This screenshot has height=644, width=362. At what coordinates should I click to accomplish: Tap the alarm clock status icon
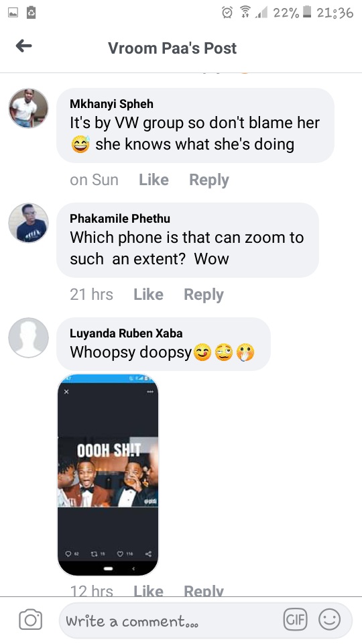[227, 13]
